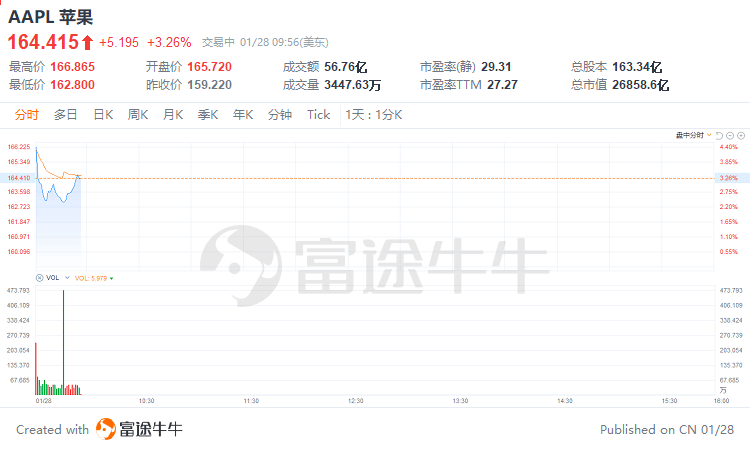750x450 pixels.
Task: Open the 季K chart tab
Action: 208,115
